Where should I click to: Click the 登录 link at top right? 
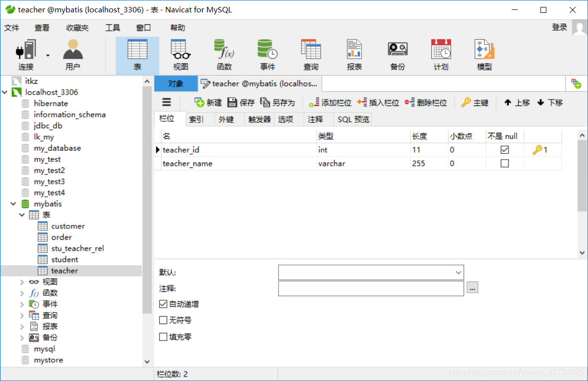559,27
